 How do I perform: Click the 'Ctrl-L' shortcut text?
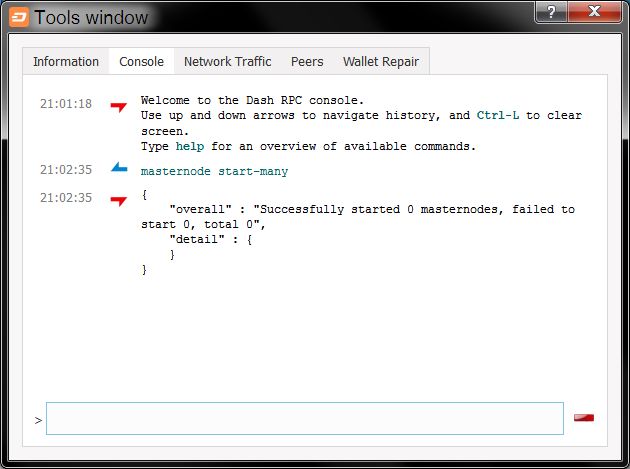click(498, 115)
